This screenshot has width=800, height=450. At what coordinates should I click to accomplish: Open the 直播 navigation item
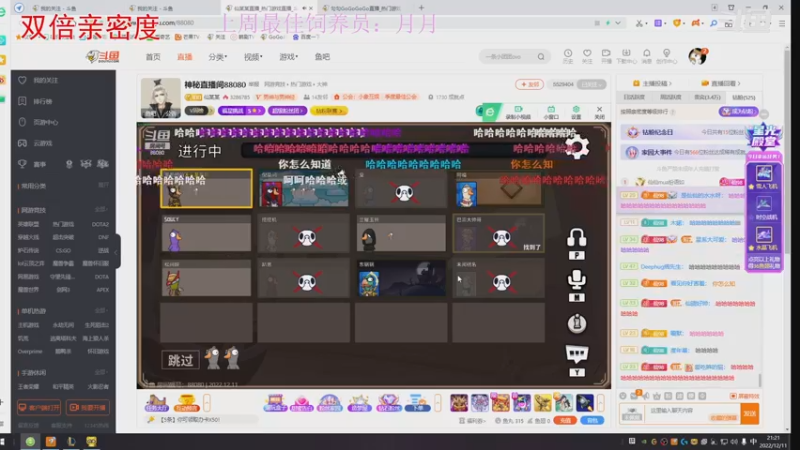(184, 57)
